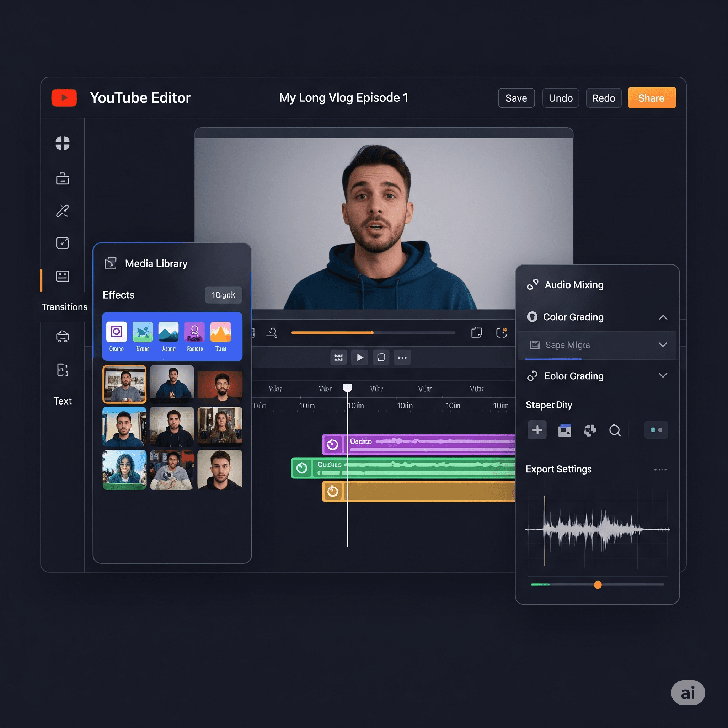Screen dimensions: 728x728
Task: Select the blue-haired woman thumbnail
Action: coord(124,470)
